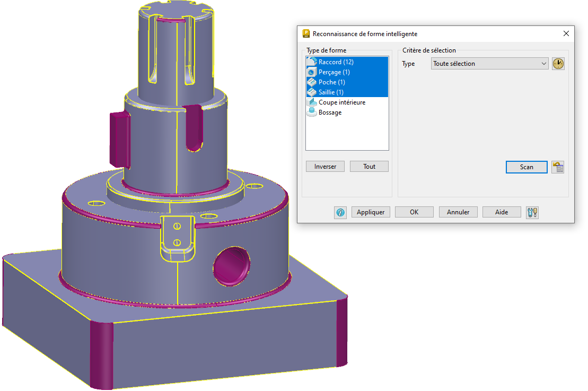This screenshot has width=588, height=391.
Task: Click the Coupe intérieure icon
Action: click(312, 102)
